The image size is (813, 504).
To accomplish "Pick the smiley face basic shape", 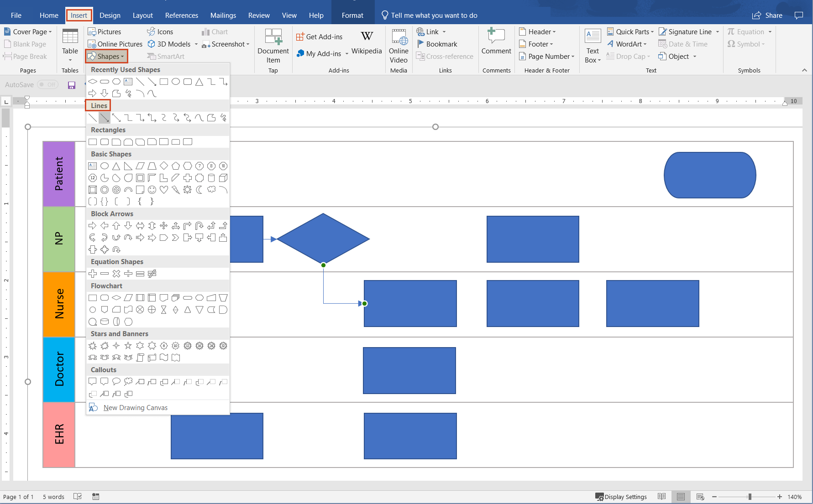I will [152, 190].
